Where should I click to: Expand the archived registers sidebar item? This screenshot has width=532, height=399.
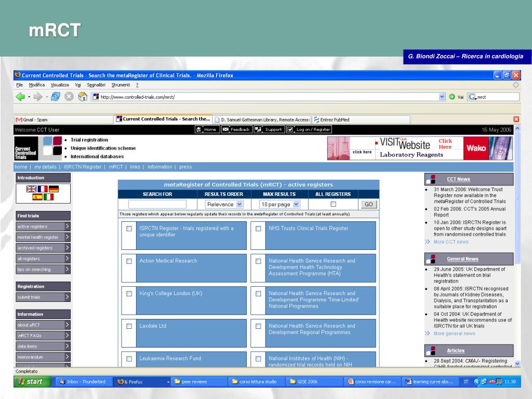point(43,248)
